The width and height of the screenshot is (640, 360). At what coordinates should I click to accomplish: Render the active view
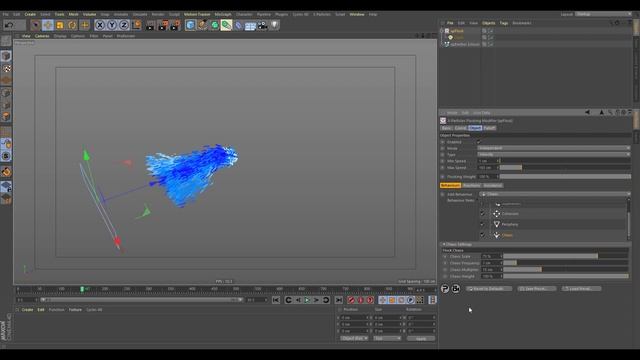[150, 25]
